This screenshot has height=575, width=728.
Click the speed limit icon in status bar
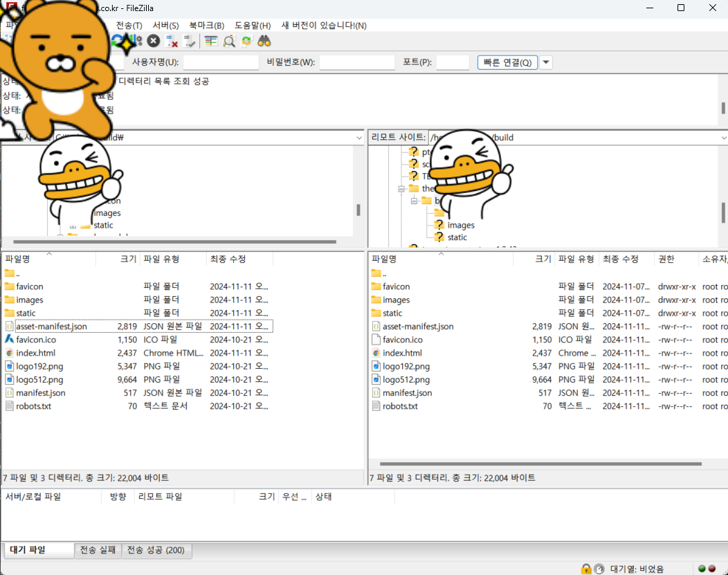(599, 569)
